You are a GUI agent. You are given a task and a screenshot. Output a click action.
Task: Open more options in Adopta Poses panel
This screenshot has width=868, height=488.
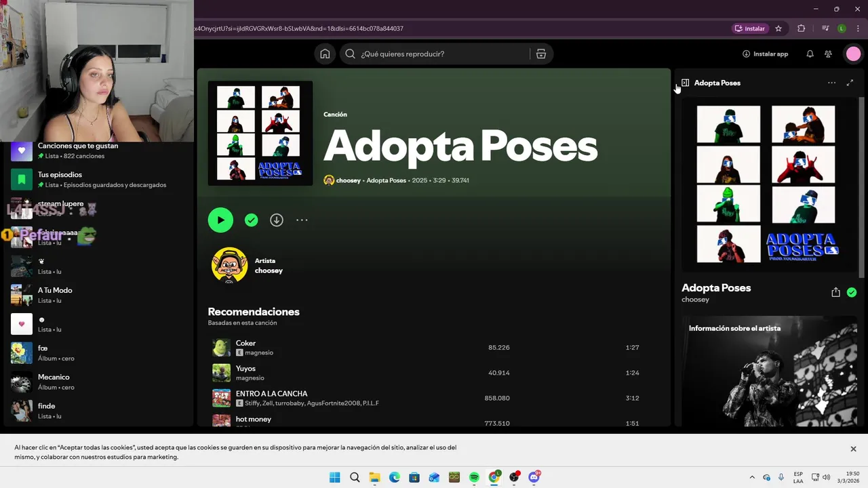click(831, 83)
